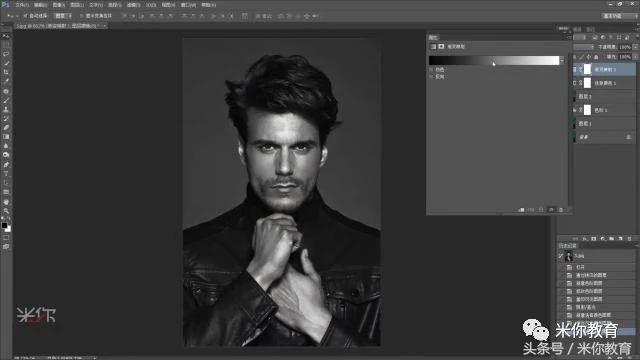Viewport: 640px width, 360px height.
Task: Select the 色阶 1 levels layer
Action: [605, 110]
